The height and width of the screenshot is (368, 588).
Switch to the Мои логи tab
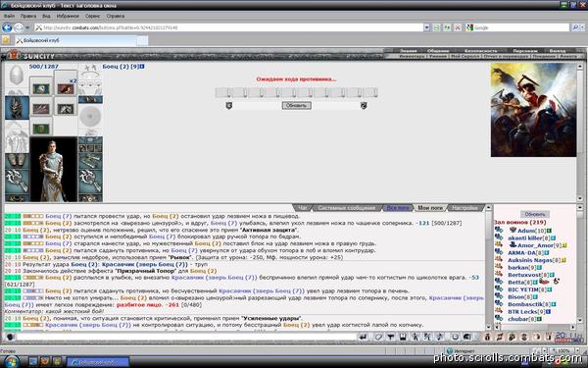click(x=430, y=208)
